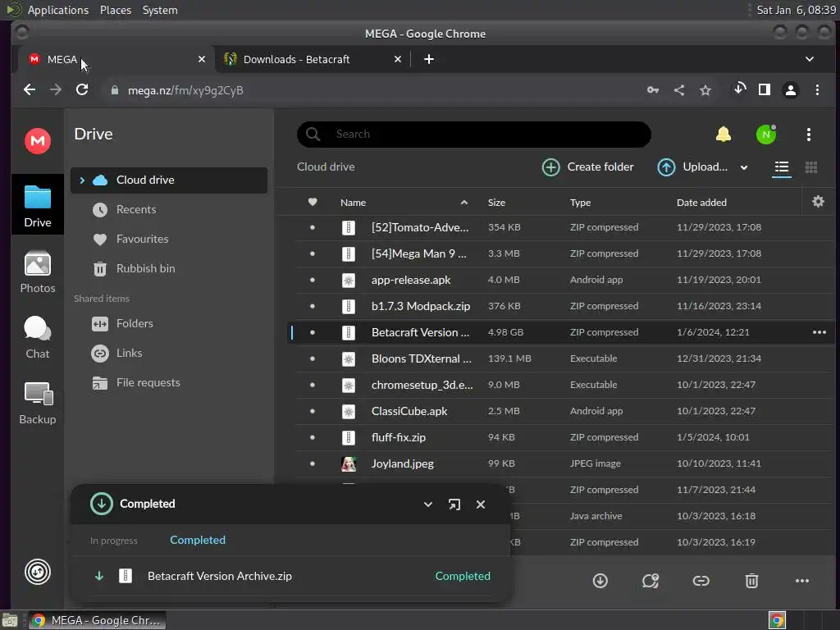840x630 pixels.
Task: Show In progress transfers tab
Action: [x=113, y=541]
